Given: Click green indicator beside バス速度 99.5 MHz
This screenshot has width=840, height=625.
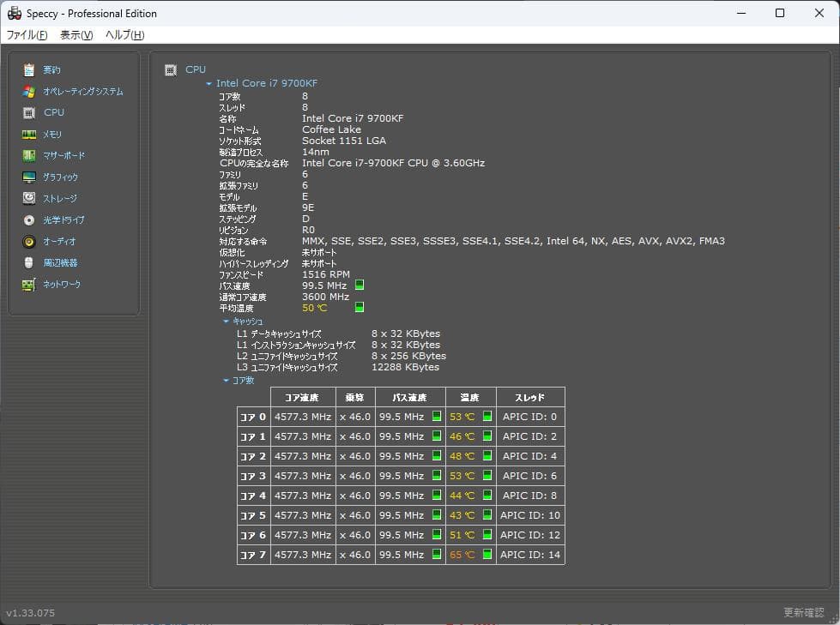Looking at the screenshot, I should (360, 285).
